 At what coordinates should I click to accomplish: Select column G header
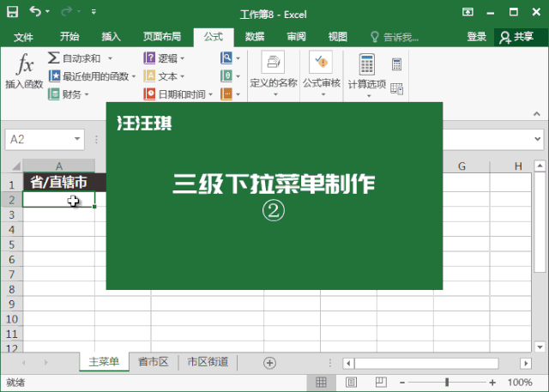pyautogui.click(x=462, y=166)
